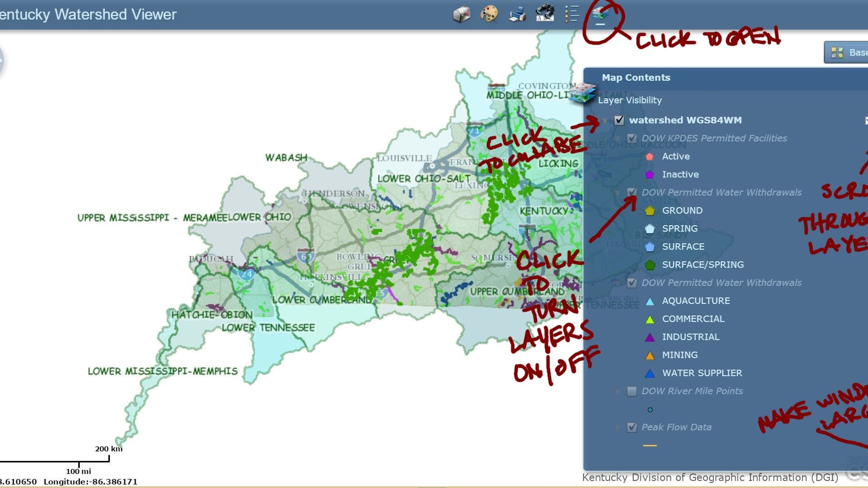Open the paint palette drawing tool

coord(489,14)
